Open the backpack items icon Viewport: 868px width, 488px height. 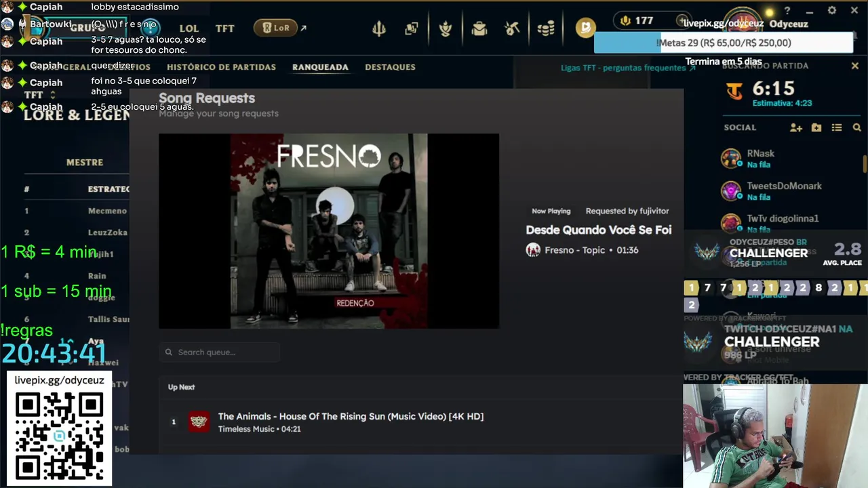click(x=479, y=28)
